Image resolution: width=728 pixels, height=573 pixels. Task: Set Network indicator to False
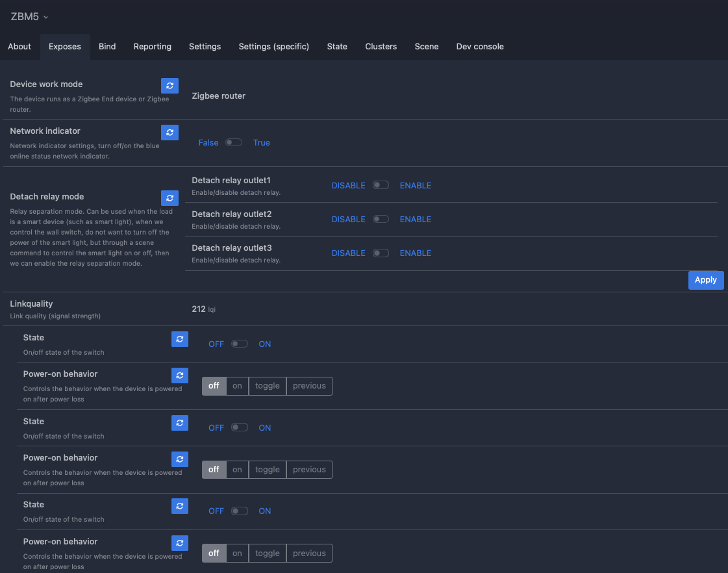208,142
